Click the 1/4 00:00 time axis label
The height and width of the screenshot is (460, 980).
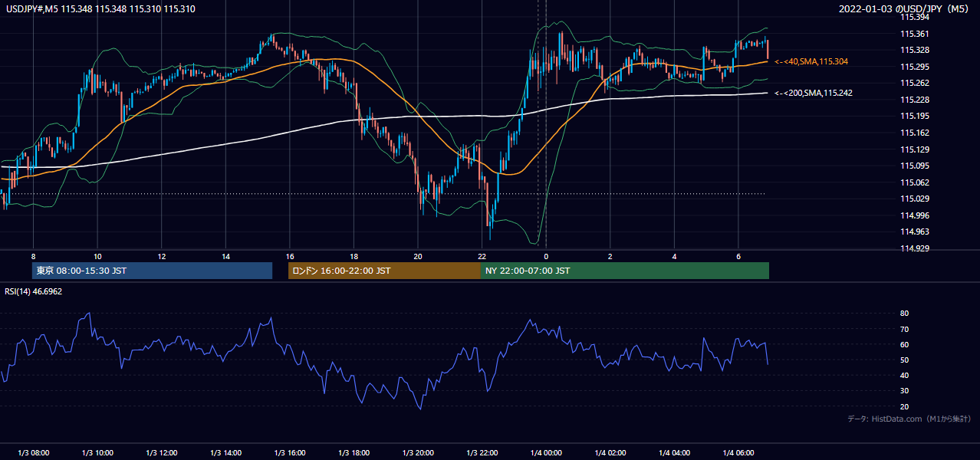(x=546, y=452)
